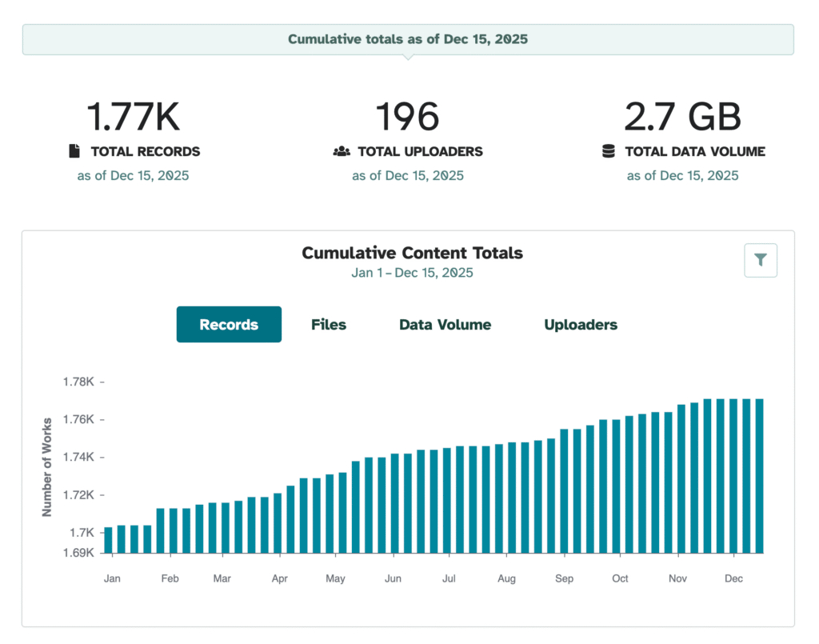Open the chart filter funnel button

coord(760,260)
